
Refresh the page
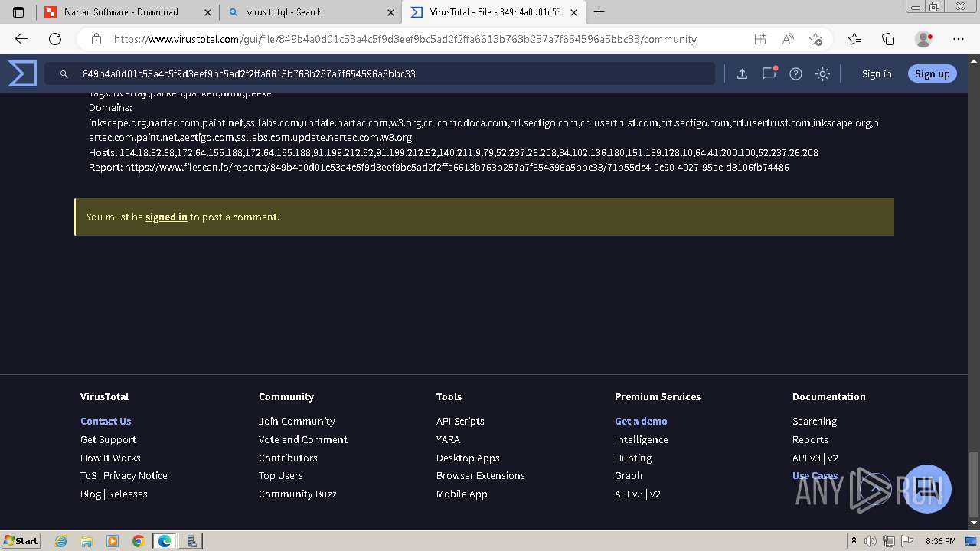click(x=55, y=39)
